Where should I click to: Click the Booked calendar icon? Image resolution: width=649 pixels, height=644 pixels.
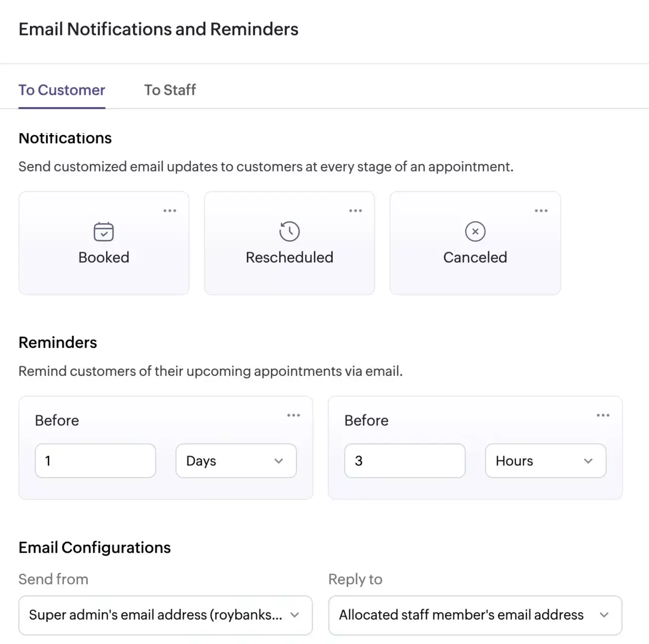pyautogui.click(x=104, y=232)
